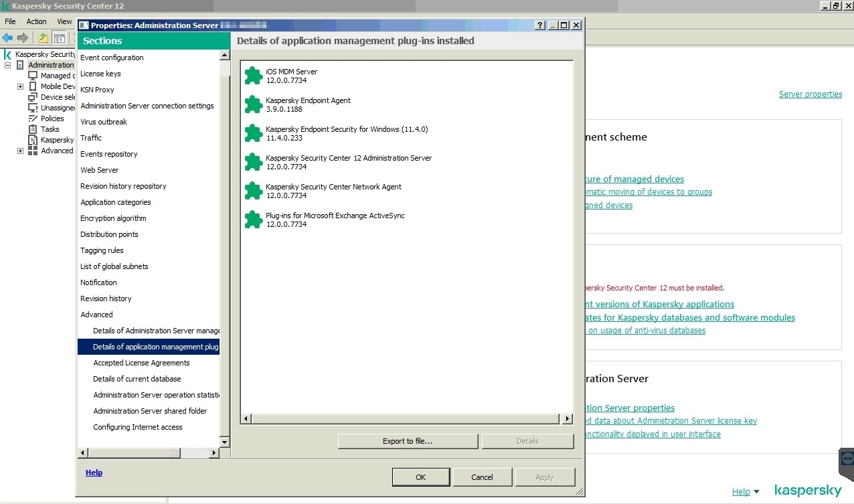The width and height of the screenshot is (854, 504).
Task: Expand the Advanced node in console tree
Action: pos(20,151)
